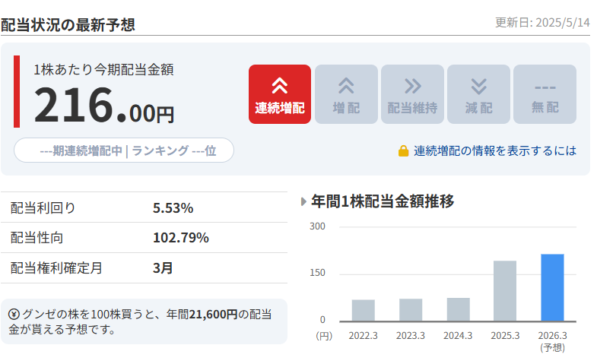Click the 配当維持 double-right-arrow icon

point(412,86)
